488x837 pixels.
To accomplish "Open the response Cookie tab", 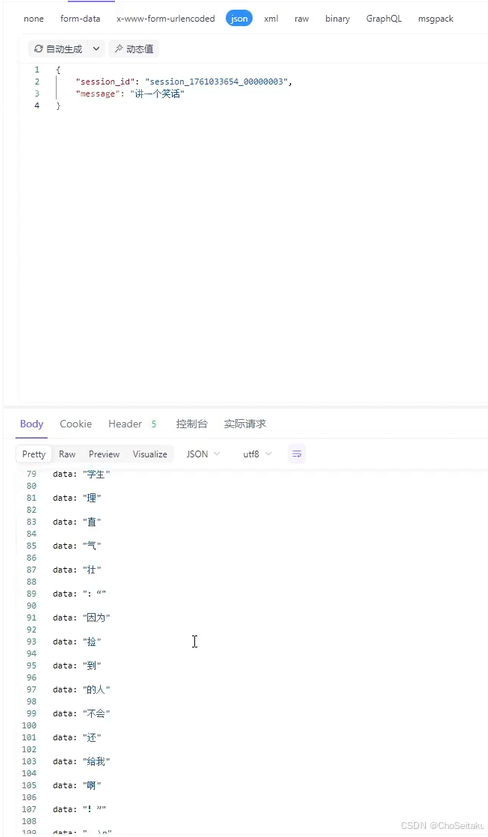I will tap(75, 424).
